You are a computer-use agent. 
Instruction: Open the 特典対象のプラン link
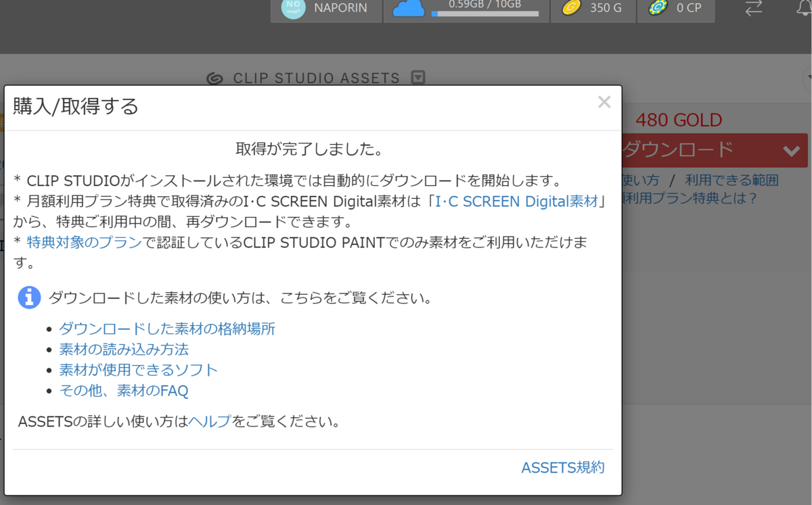click(x=84, y=242)
